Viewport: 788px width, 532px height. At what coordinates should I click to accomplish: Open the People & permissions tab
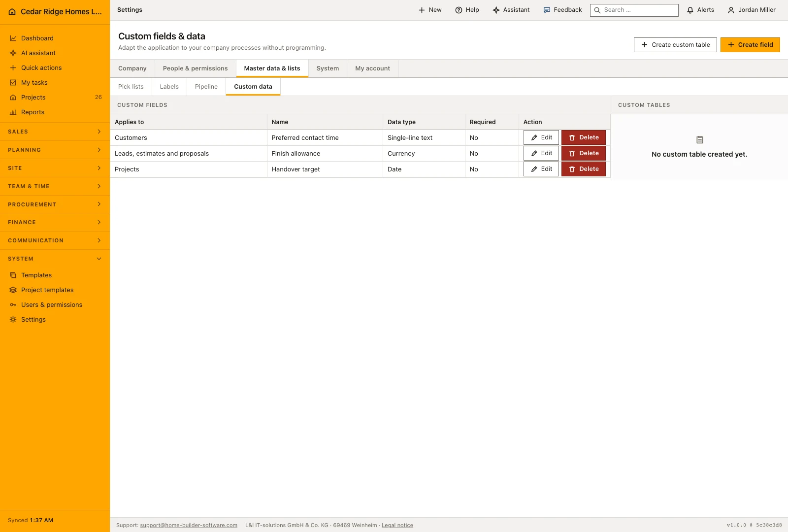pos(196,68)
